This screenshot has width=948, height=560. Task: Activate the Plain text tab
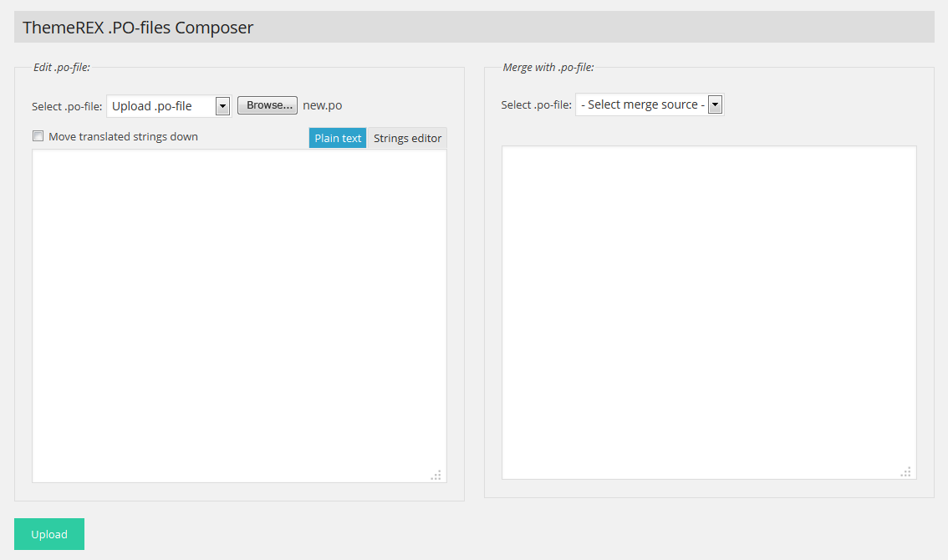337,138
